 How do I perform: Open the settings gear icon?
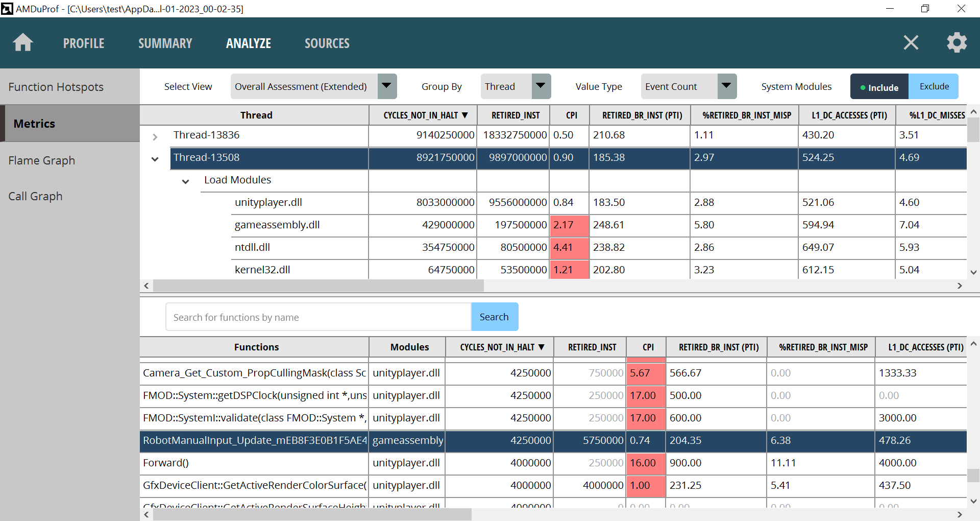(x=957, y=43)
